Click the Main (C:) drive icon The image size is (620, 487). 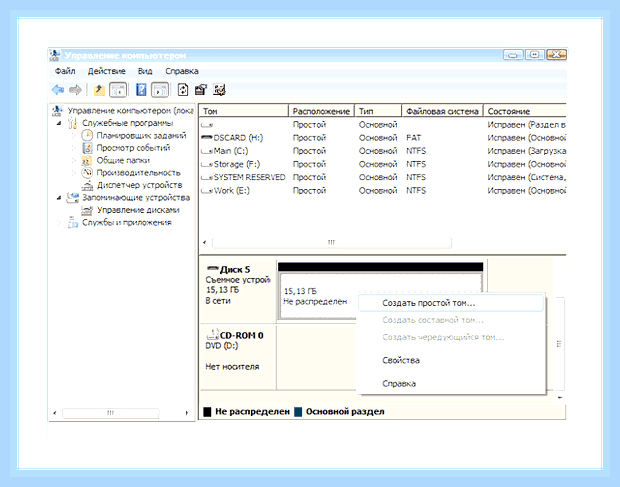click(x=207, y=151)
